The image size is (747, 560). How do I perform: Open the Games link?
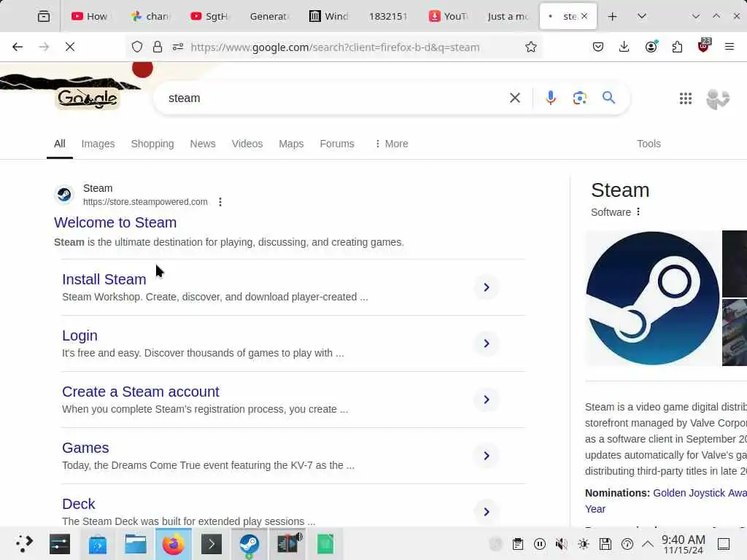point(85,448)
